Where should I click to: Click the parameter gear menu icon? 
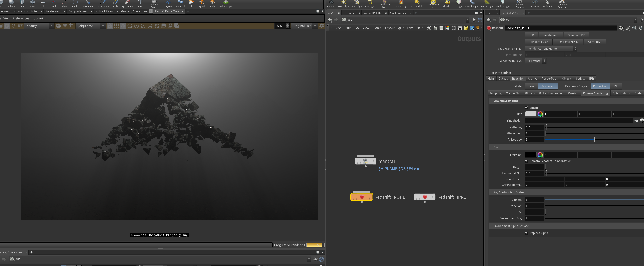pos(621,28)
